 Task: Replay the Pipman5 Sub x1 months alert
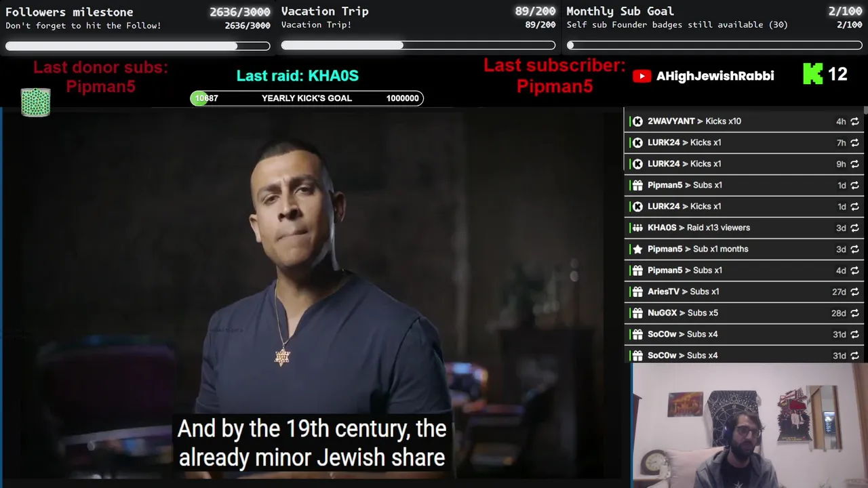[x=854, y=249]
